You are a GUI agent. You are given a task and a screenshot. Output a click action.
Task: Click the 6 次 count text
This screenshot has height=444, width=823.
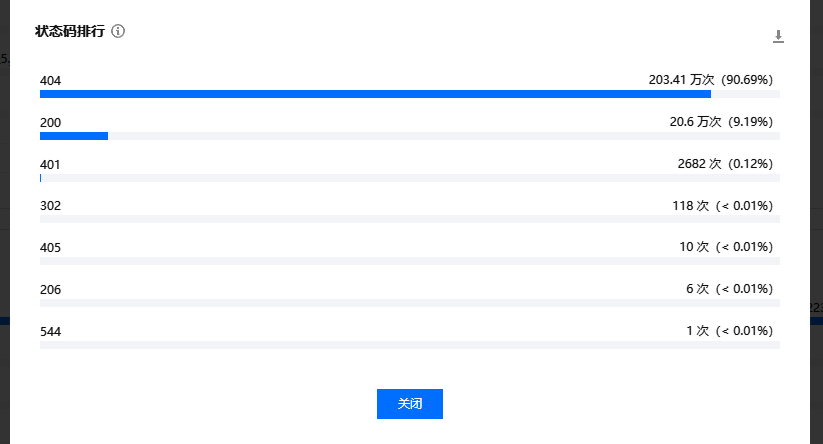click(x=697, y=289)
